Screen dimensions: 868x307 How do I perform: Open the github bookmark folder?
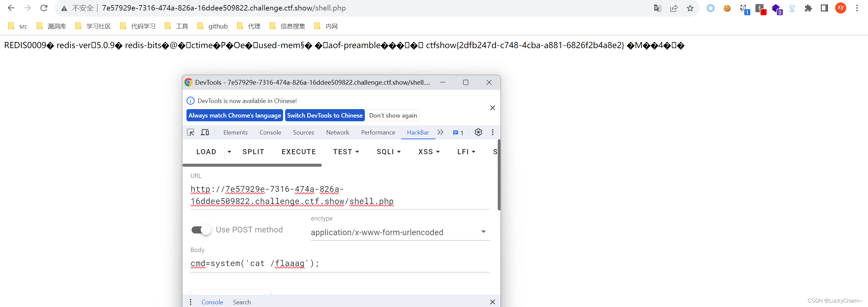pos(213,26)
